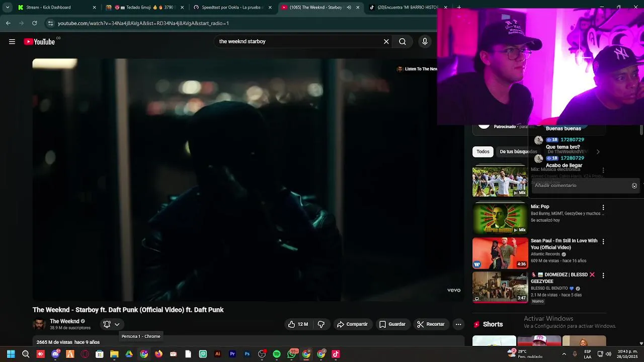Click the video title The Weeknd - Starboy
Image resolution: width=644 pixels, height=362 pixels.
click(x=128, y=310)
